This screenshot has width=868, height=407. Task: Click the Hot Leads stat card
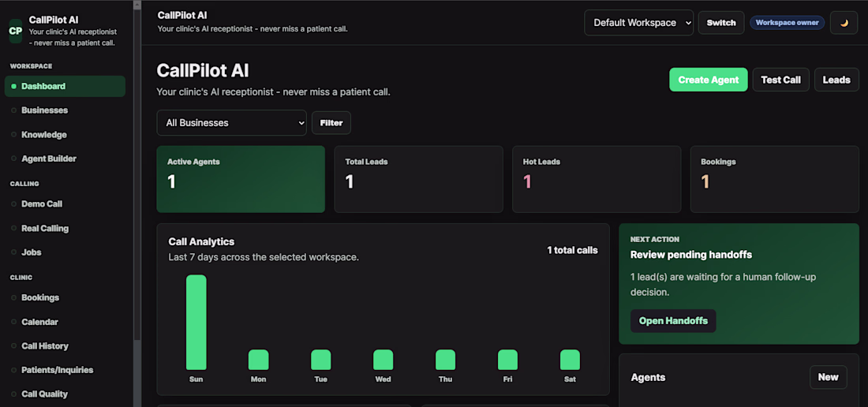tap(597, 179)
